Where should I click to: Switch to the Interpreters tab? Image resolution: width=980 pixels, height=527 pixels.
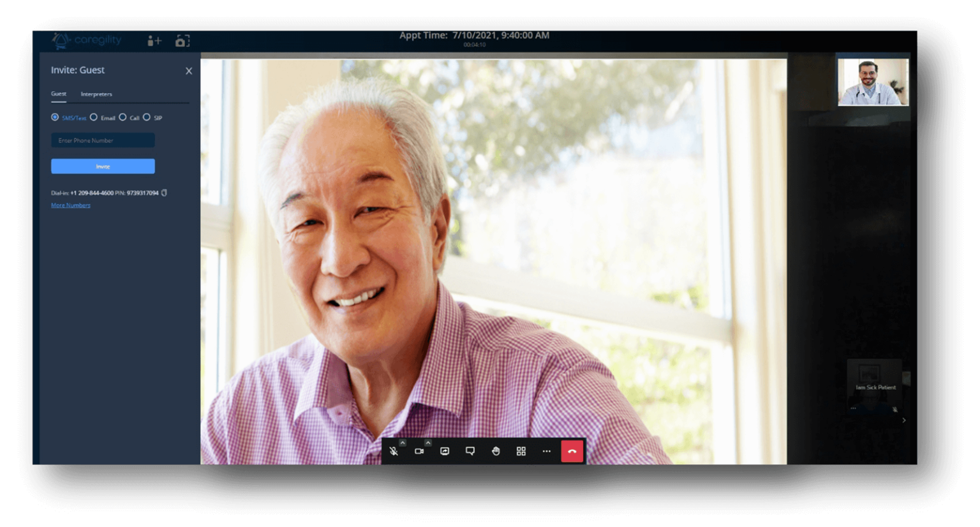pos(96,94)
